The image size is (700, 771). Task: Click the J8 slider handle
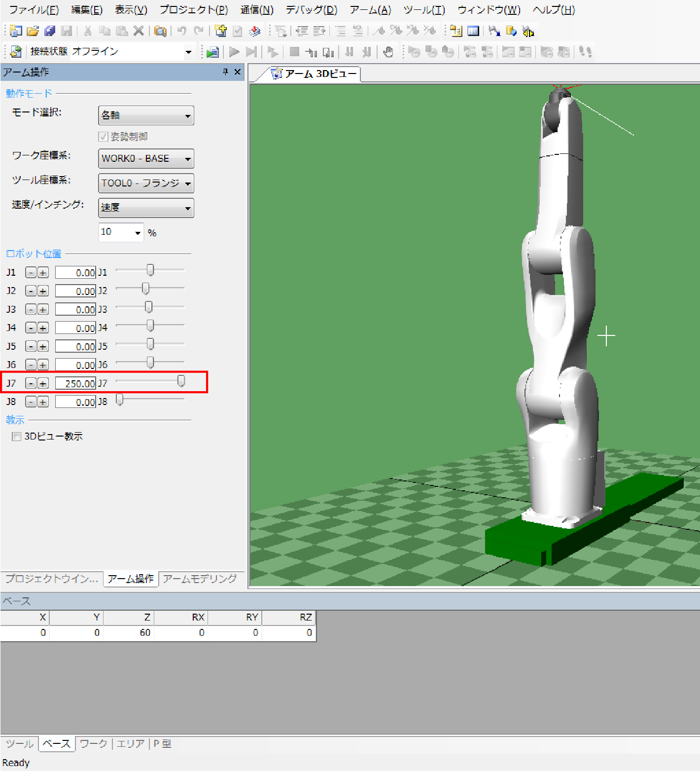(119, 400)
